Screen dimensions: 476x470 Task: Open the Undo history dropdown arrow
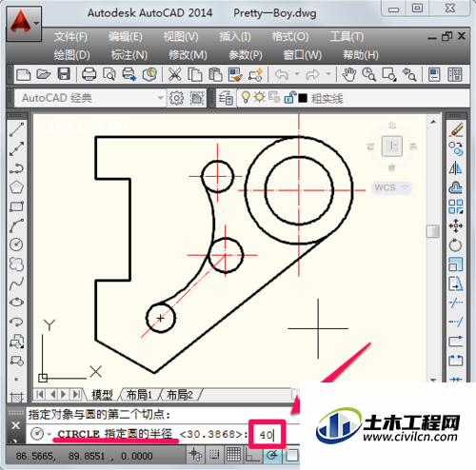297,74
